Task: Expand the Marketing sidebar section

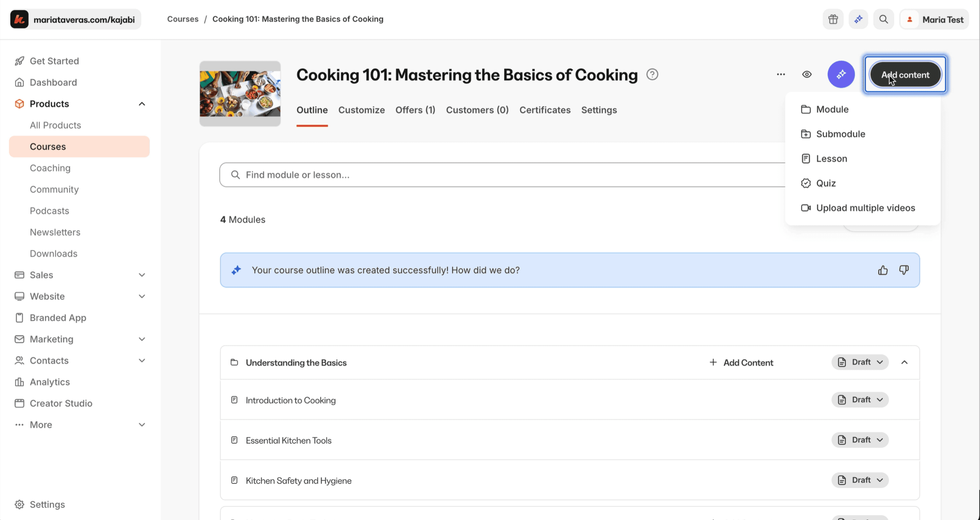Action: pos(142,339)
